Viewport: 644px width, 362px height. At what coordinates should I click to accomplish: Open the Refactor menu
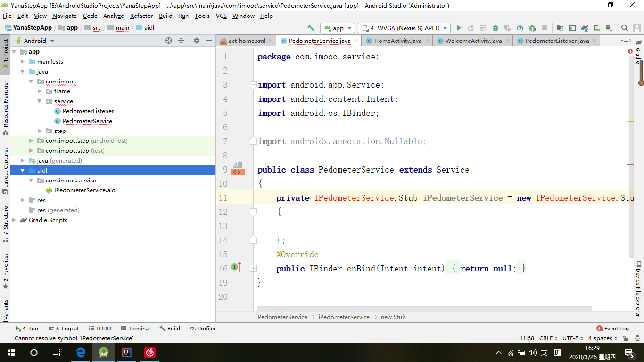[141, 16]
